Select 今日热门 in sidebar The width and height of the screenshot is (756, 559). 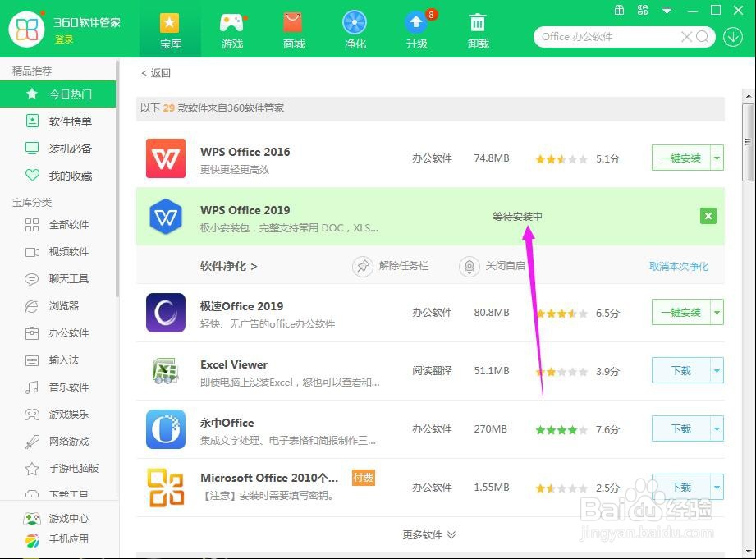click(57, 94)
